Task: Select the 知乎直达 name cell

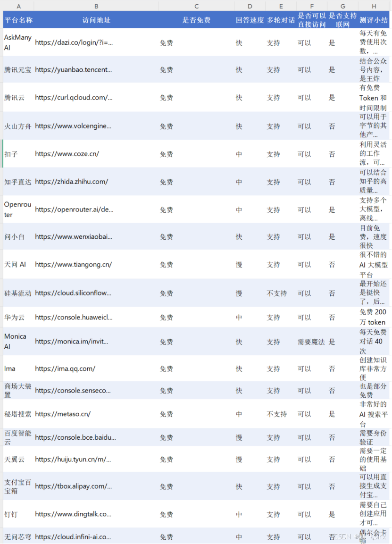Action: pos(18,182)
